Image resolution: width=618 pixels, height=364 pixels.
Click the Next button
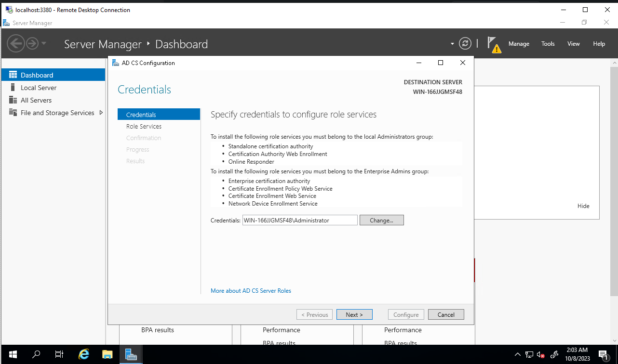coord(354,314)
